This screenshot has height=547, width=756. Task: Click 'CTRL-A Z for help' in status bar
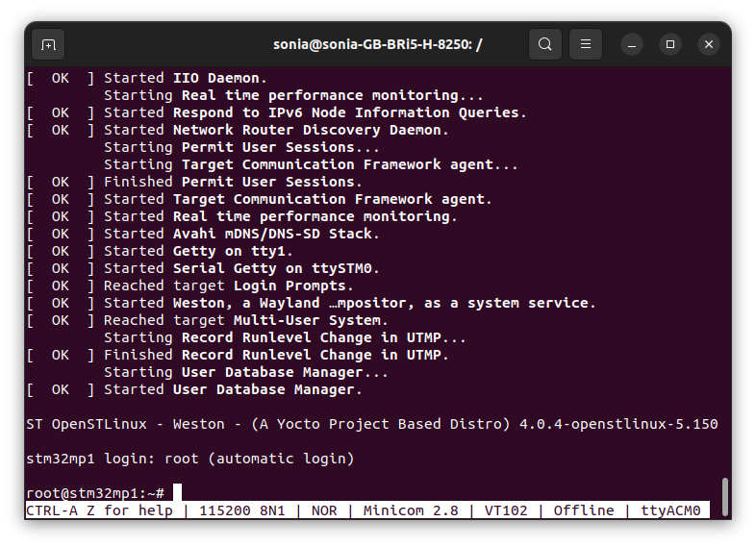tap(99, 510)
